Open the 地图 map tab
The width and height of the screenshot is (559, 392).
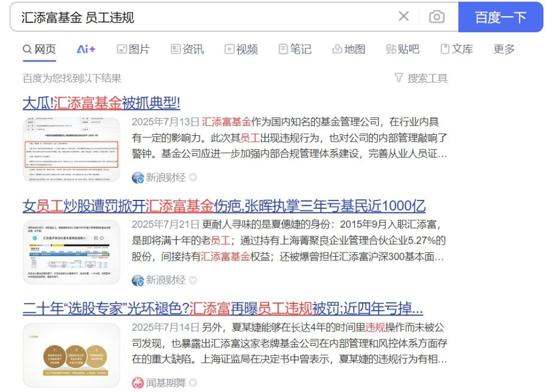pos(348,50)
